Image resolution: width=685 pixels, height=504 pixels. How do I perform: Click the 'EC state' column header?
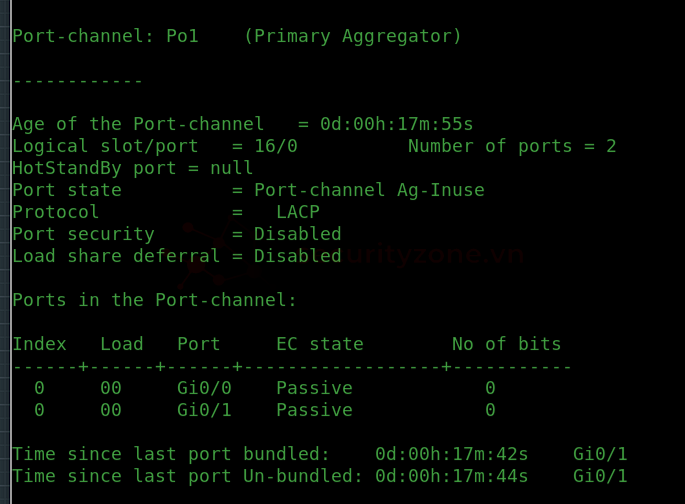click(320, 344)
